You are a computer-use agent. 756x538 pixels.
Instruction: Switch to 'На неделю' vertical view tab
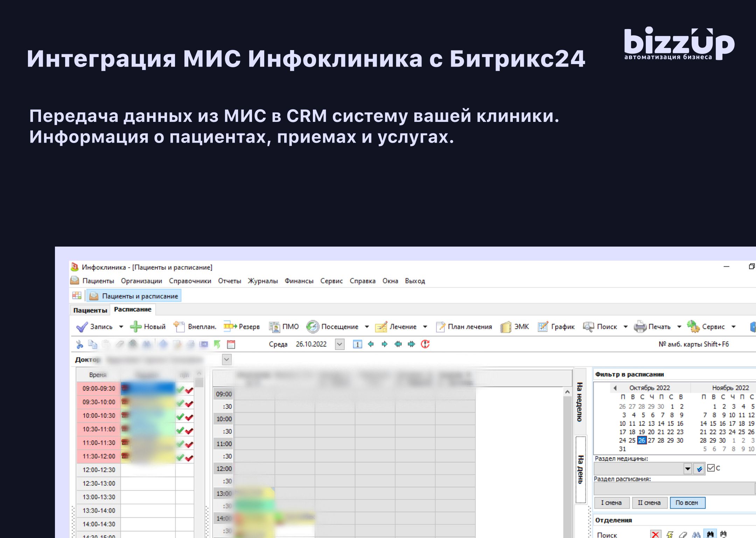coord(580,402)
